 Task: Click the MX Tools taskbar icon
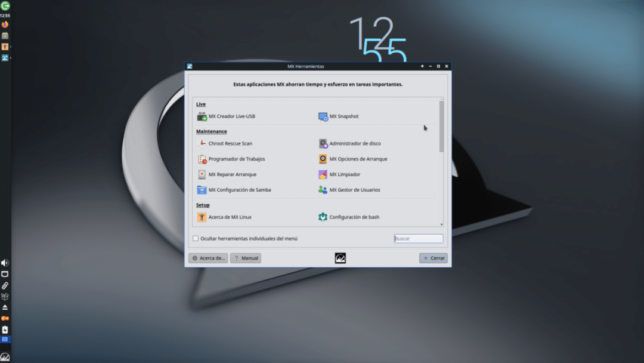pyautogui.click(x=5, y=58)
